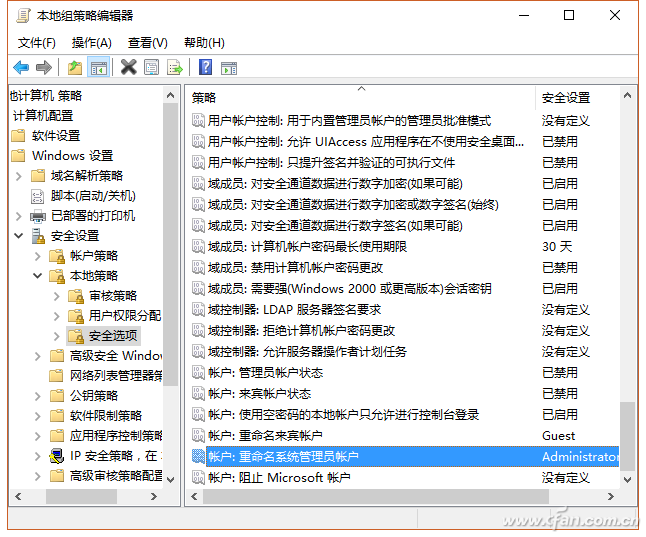Image resolution: width=646 pixels, height=537 pixels.
Task: Click the policy icon for 帐户: 重命名系统管理员帐户
Action: click(198, 456)
